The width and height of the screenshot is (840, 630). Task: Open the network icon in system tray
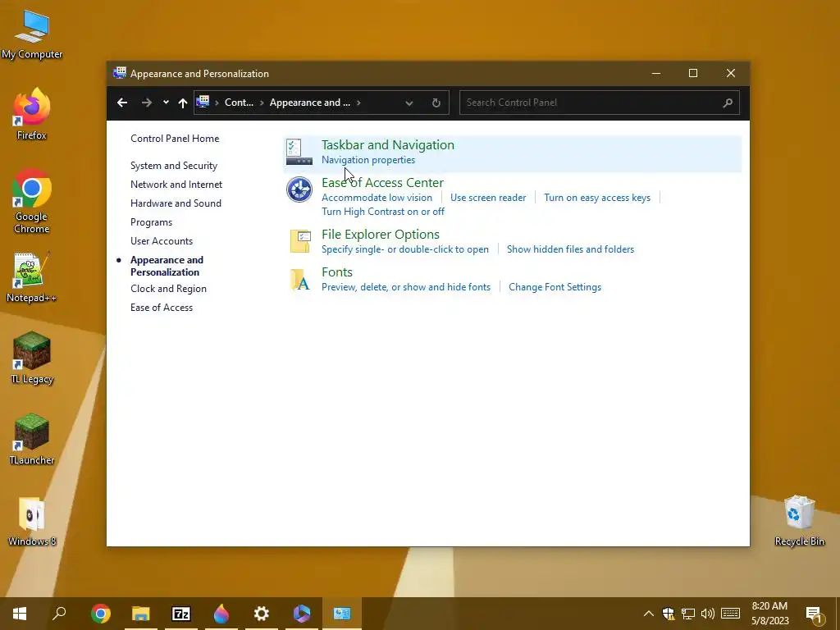click(688, 614)
